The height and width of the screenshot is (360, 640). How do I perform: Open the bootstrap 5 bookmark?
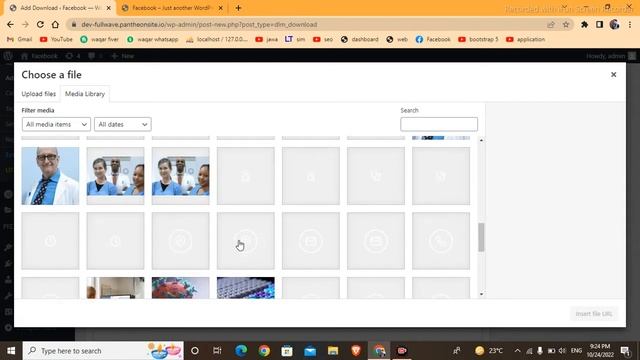click(x=478, y=39)
